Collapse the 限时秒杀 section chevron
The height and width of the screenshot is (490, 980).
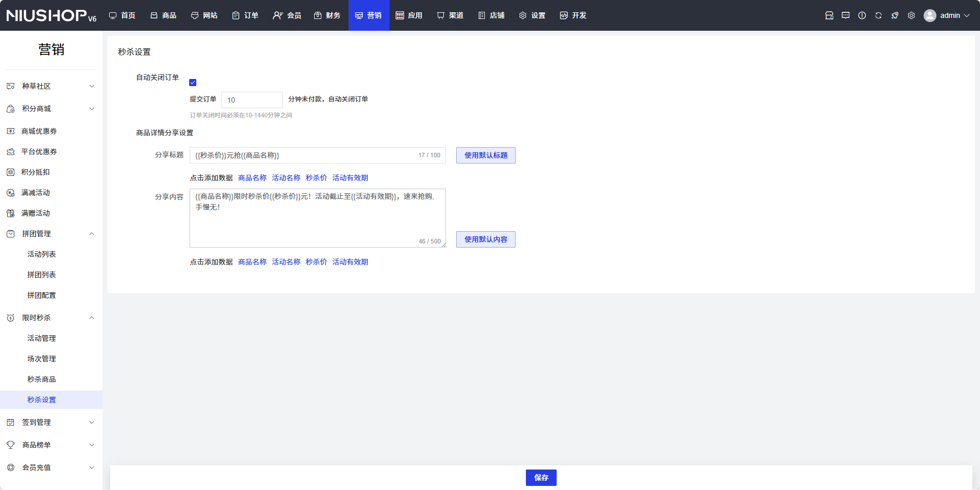92,318
